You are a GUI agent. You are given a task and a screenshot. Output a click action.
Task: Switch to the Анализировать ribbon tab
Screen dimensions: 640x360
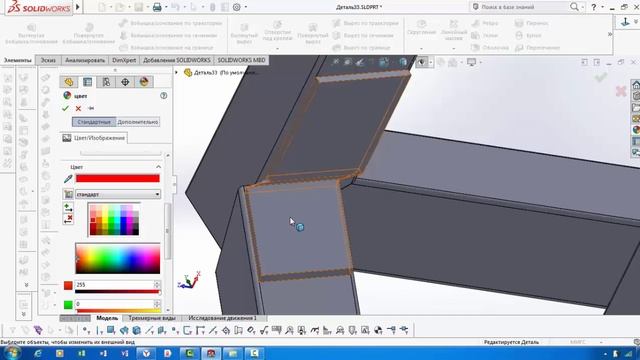pyautogui.click(x=85, y=60)
